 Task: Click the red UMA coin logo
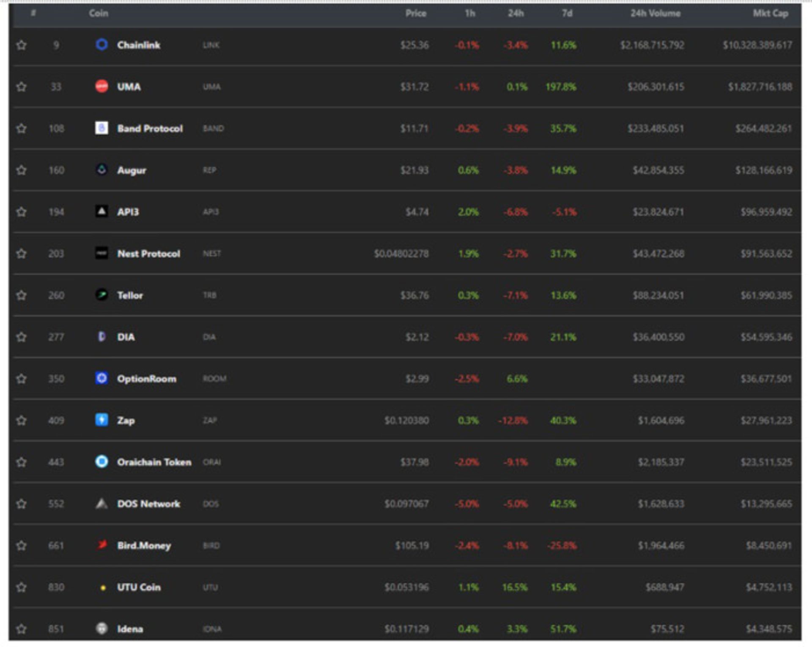coord(101,86)
